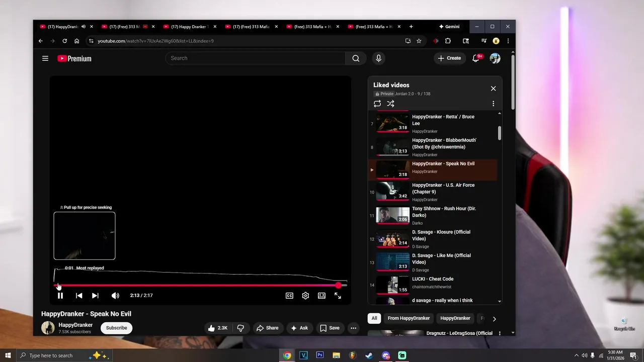
Task: Skip to the next video in the player
Action: pyautogui.click(x=95, y=296)
